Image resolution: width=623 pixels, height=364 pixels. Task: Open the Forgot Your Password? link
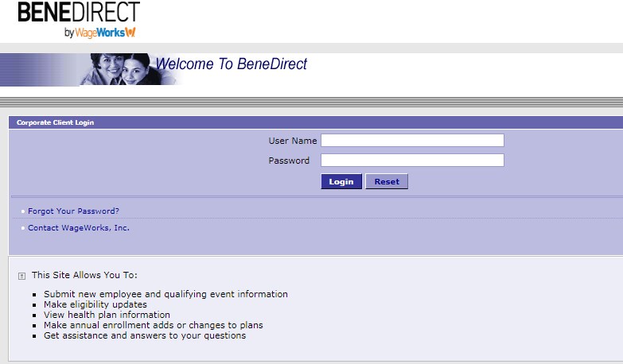coord(73,211)
